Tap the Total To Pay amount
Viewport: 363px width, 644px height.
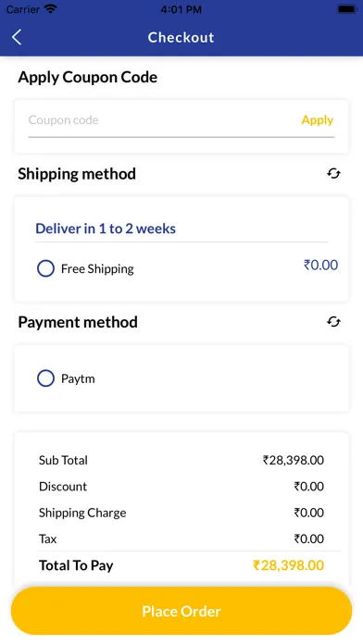(288, 565)
